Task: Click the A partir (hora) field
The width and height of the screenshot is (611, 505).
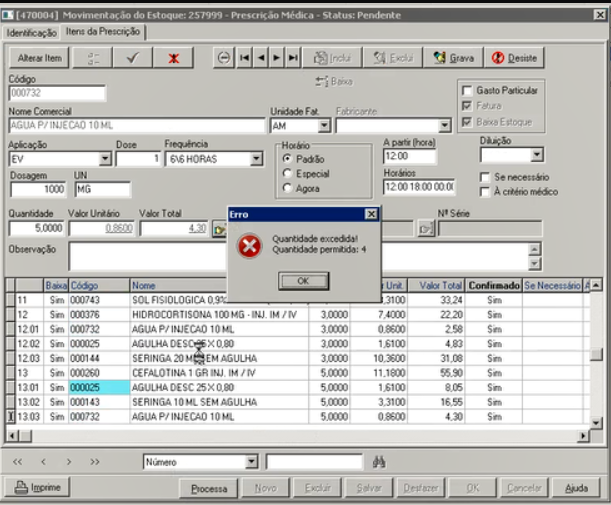Action: [410, 156]
